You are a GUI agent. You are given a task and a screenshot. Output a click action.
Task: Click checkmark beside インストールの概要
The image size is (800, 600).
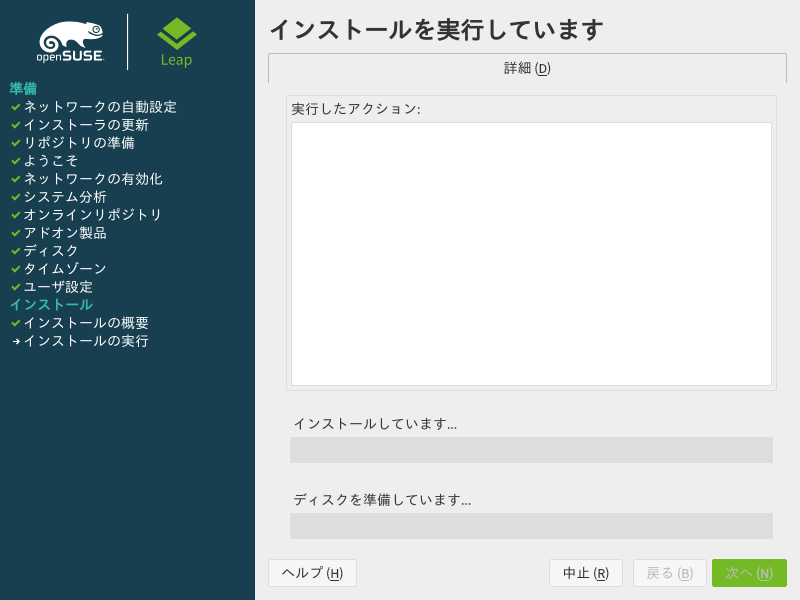pos(16,323)
